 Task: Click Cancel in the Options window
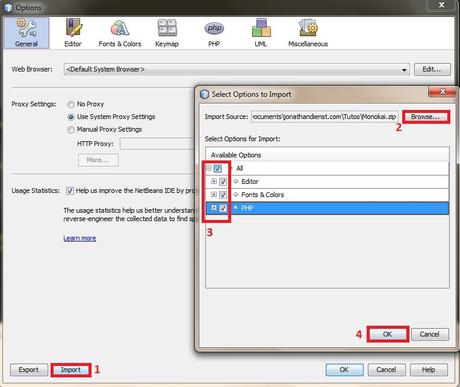point(386,370)
